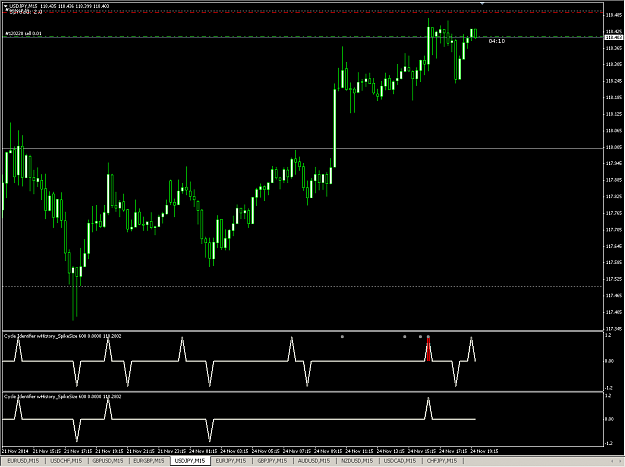Open the EURUSD,M15 chart tab
Image resolution: width=625 pixels, height=467 pixels.
tap(23, 461)
